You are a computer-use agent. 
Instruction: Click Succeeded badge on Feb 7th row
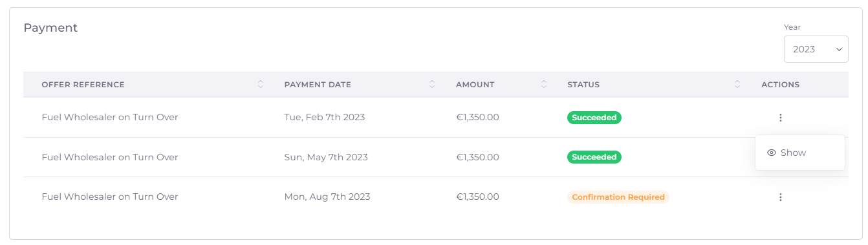click(594, 118)
